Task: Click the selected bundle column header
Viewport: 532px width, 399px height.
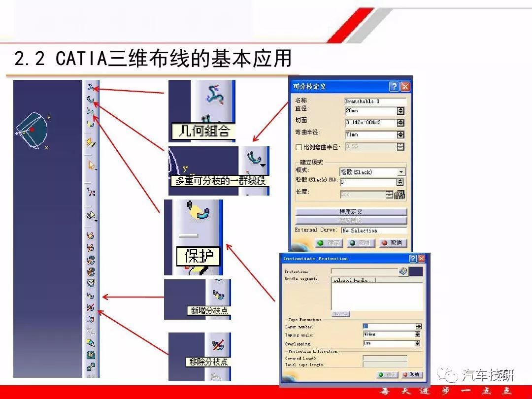Action: [x=353, y=280]
